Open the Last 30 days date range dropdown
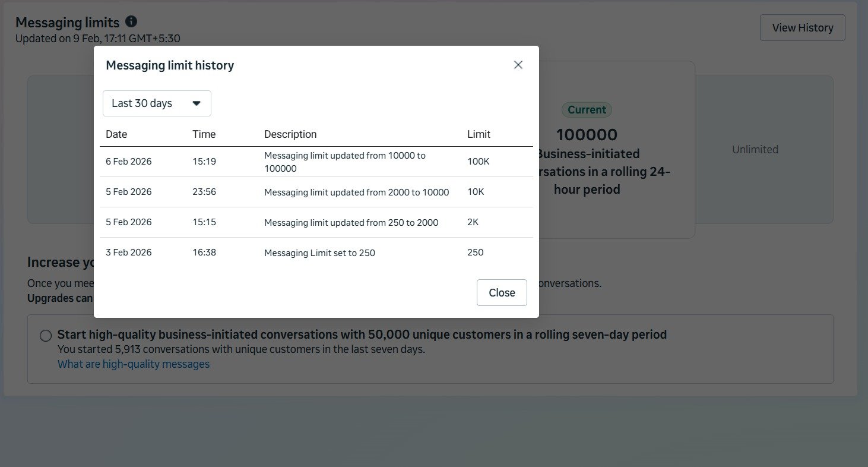The width and height of the screenshot is (868, 467). coord(156,103)
